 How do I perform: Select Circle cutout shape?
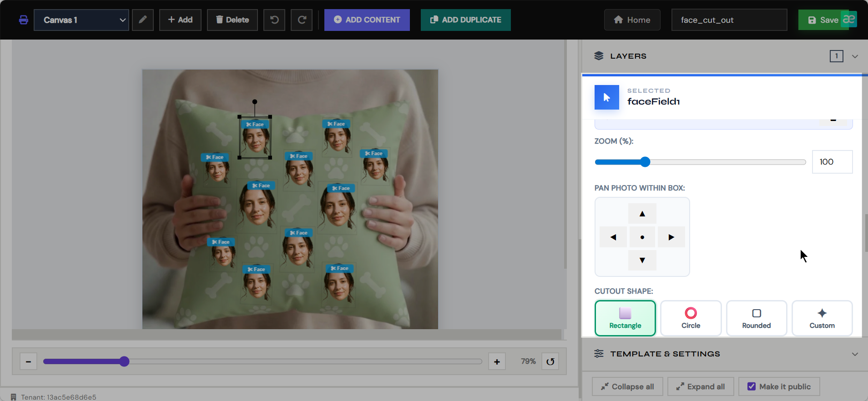click(691, 318)
